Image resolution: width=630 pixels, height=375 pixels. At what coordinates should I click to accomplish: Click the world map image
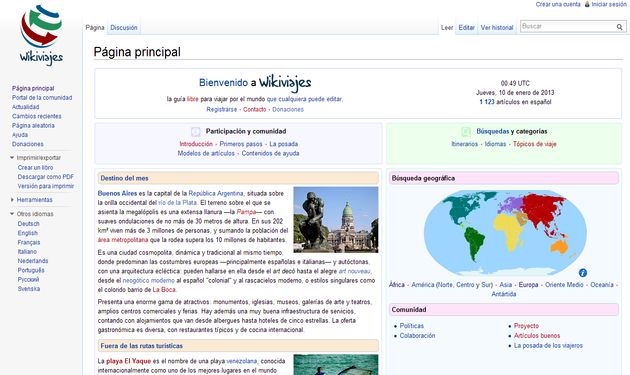tap(505, 233)
